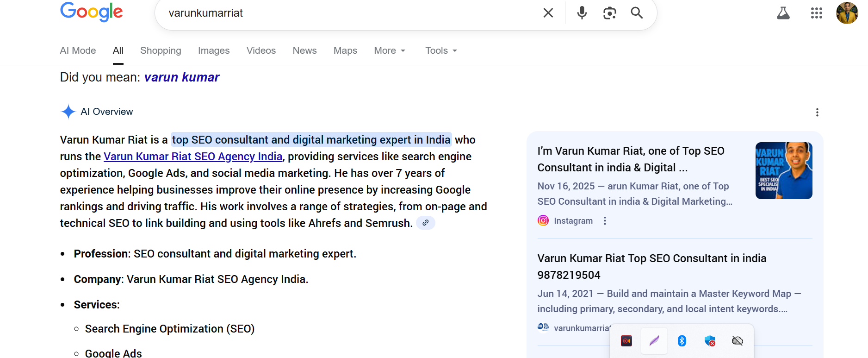Switch to Shopping tab

point(161,50)
